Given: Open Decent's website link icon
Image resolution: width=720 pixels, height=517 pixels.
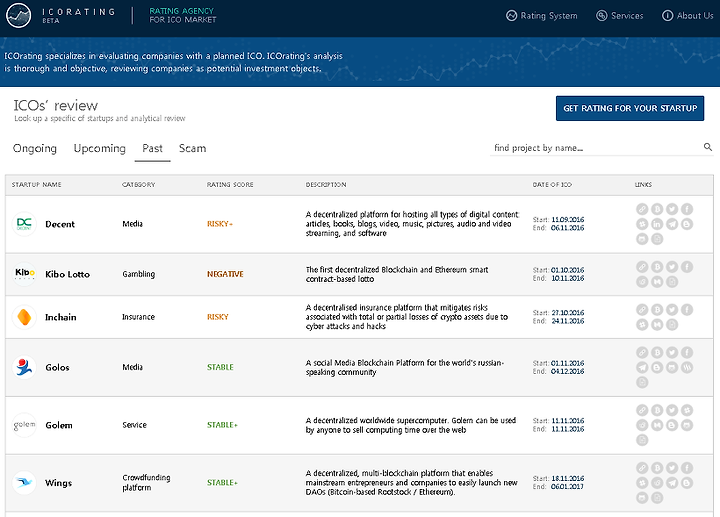Looking at the screenshot, I should pyautogui.click(x=642, y=209).
